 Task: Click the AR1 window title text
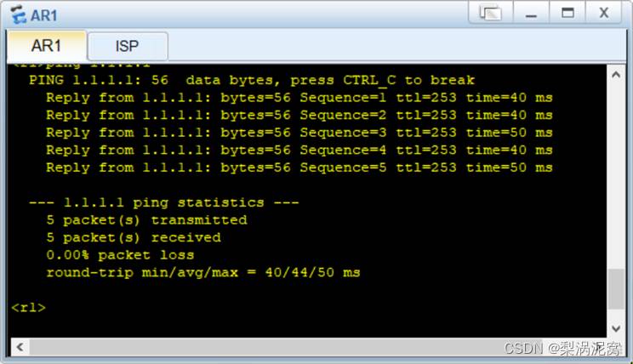pyautogui.click(x=43, y=16)
